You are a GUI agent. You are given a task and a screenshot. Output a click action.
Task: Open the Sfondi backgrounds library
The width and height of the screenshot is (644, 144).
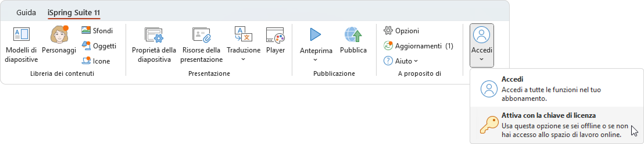click(97, 31)
